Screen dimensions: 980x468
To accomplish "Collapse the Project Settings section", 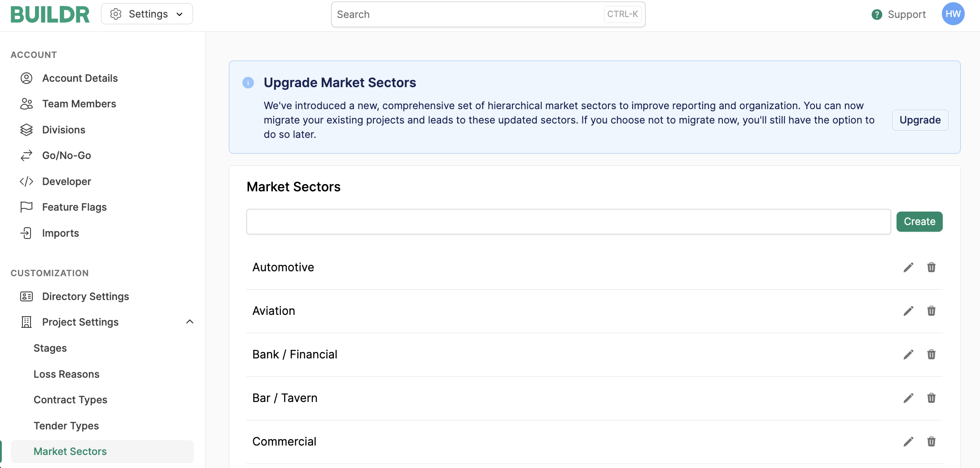I will coord(190,322).
